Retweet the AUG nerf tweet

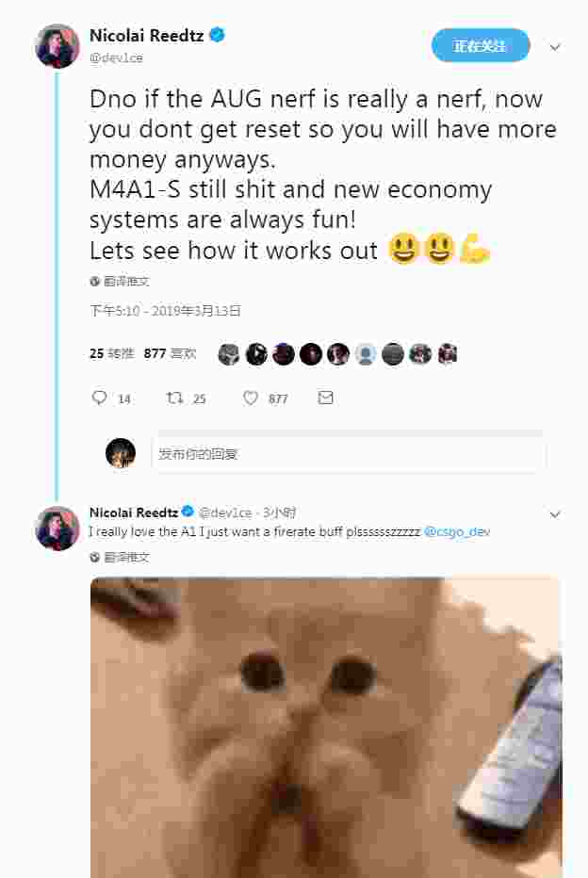pos(174,398)
